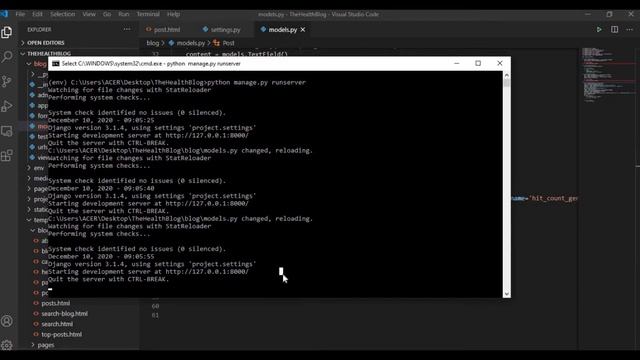
Task: Maximize the cmd.exe console window
Action: 478,63
